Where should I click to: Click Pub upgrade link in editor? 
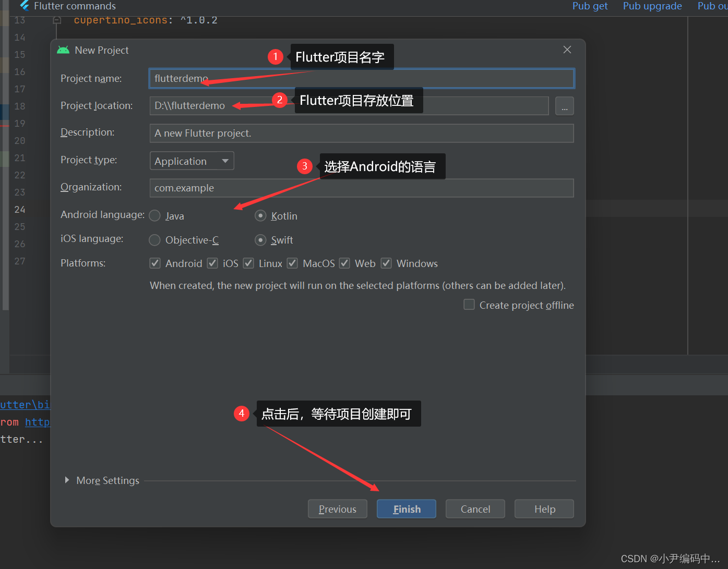click(652, 6)
